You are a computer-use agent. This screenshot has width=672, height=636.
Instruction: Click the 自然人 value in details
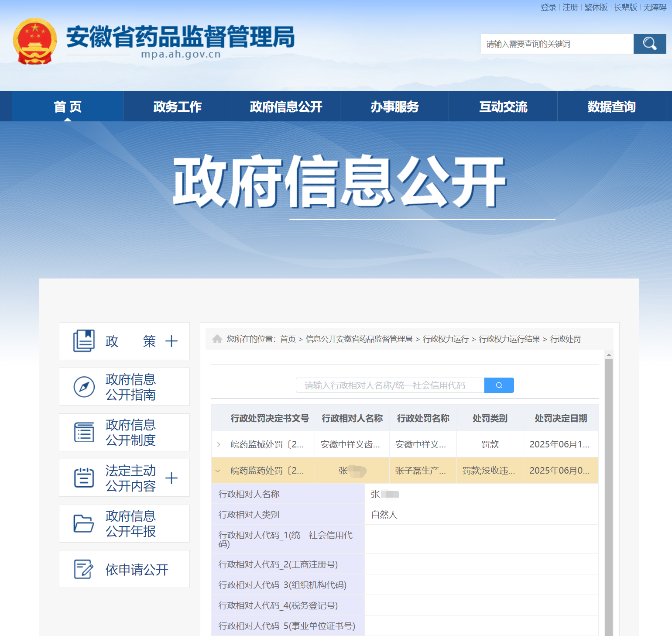point(384,515)
